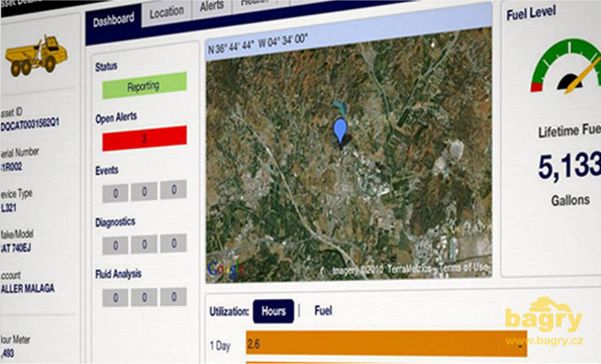This screenshot has width=601, height=364.
Task: Click the Fuel Level heading
Action: click(x=531, y=13)
